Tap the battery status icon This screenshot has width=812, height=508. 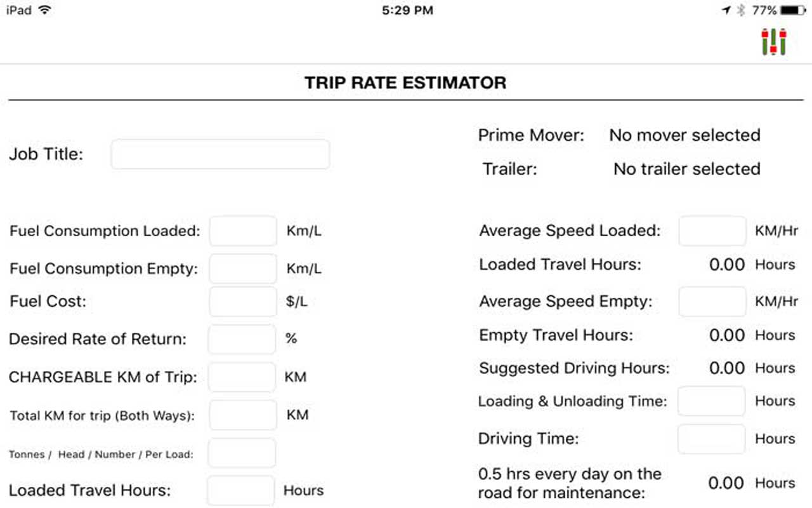click(x=794, y=10)
